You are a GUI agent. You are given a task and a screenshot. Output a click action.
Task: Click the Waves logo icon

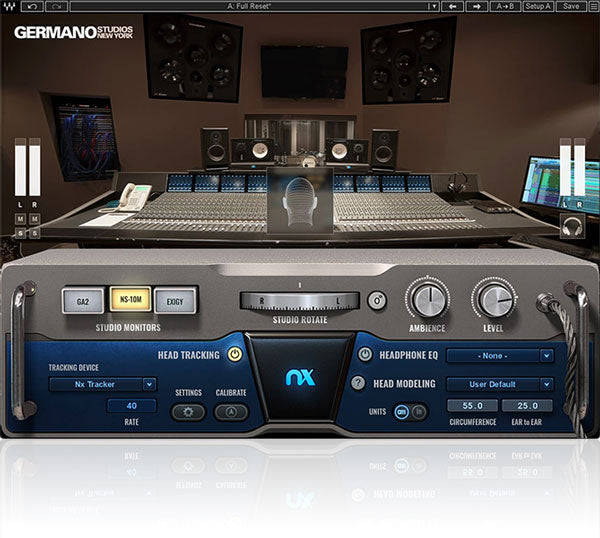(10, 6)
